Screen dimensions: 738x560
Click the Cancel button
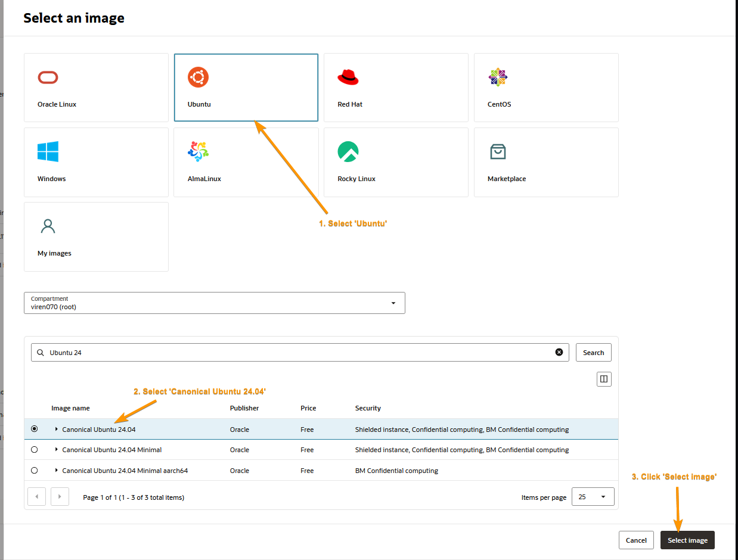[636, 540]
